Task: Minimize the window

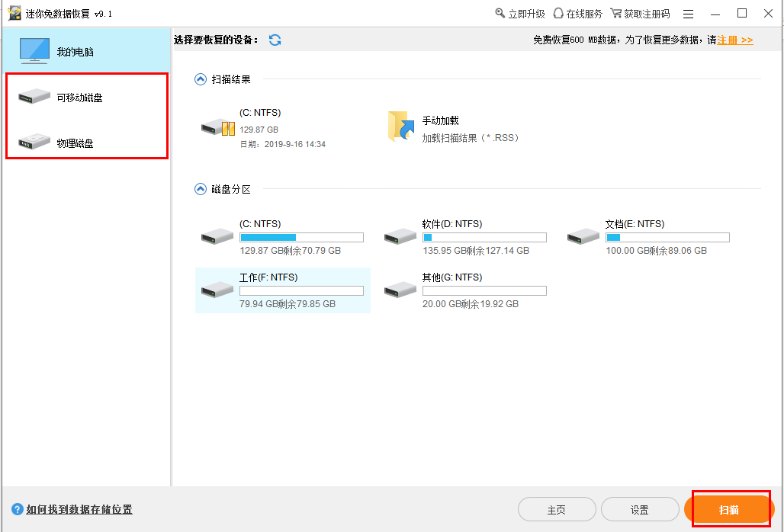Action: (715, 14)
